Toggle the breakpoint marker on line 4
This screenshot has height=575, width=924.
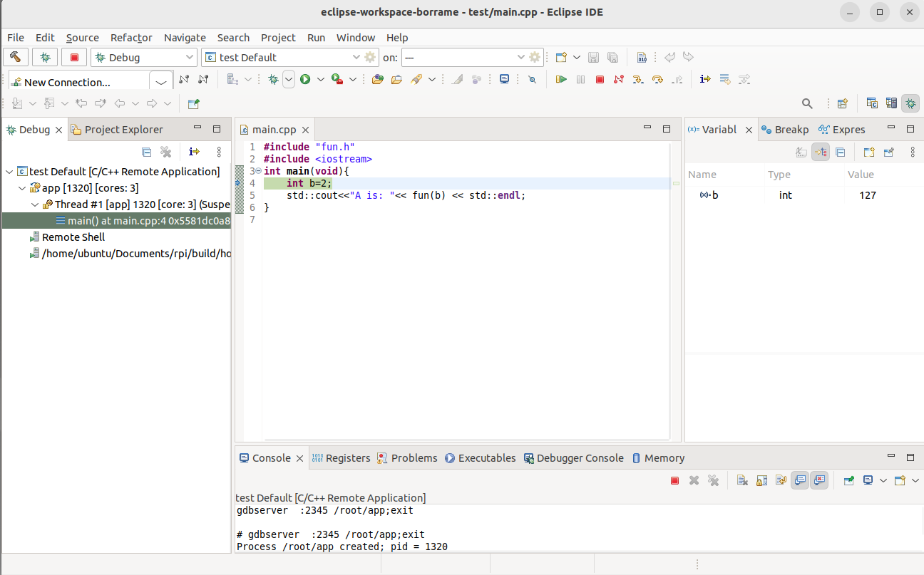pos(239,184)
